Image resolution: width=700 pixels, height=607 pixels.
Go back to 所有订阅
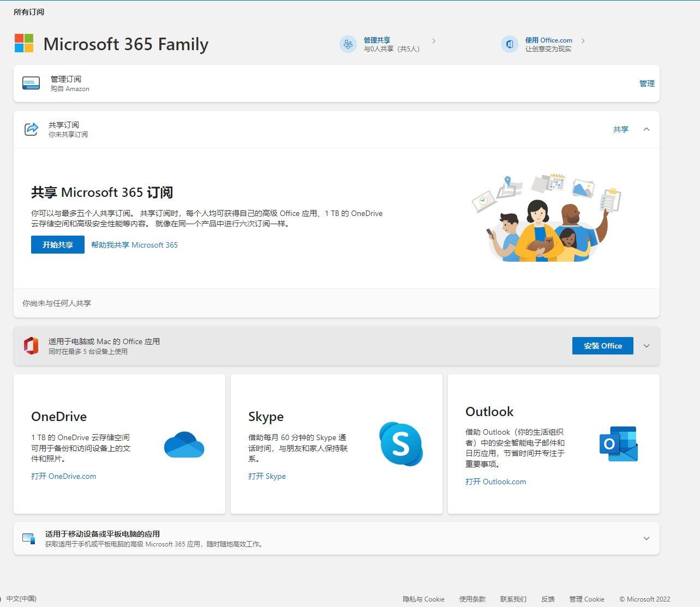[29, 12]
